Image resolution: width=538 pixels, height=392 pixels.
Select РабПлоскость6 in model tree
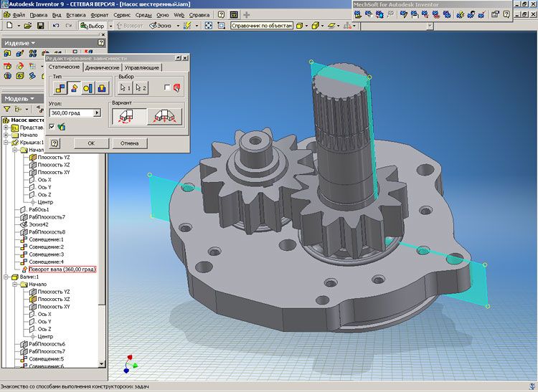47,344
